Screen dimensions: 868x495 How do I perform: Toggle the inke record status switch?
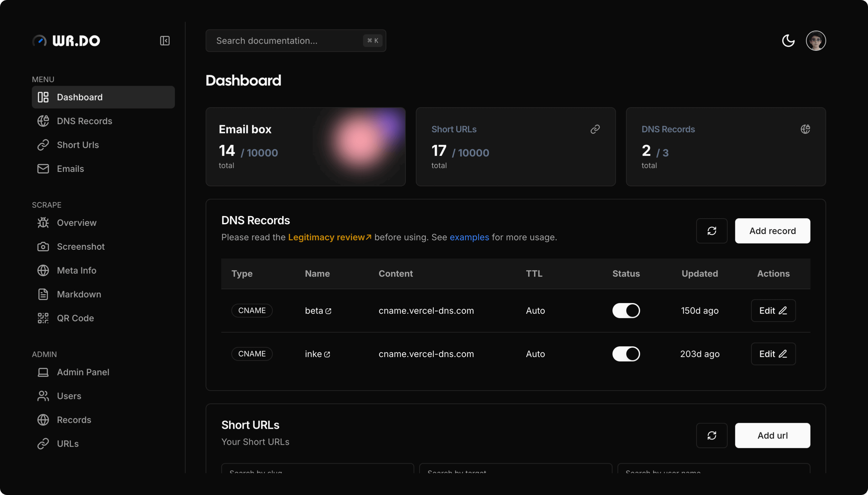point(626,354)
